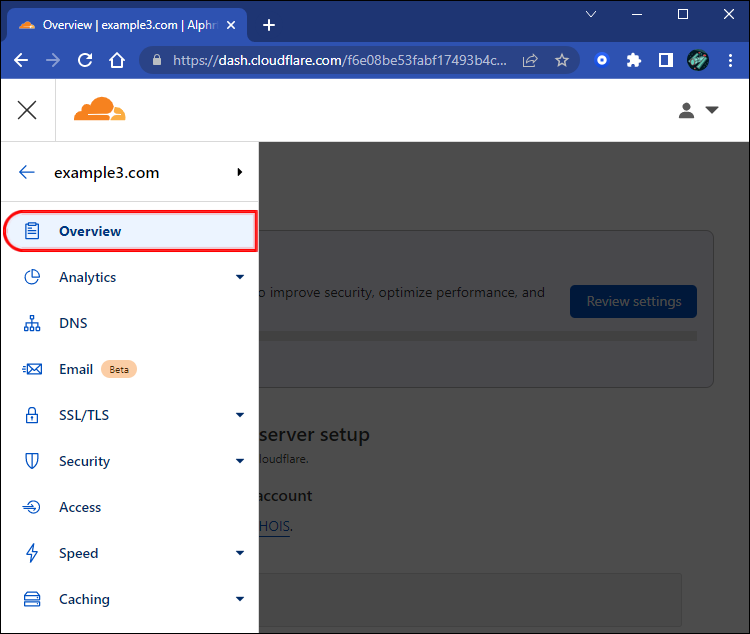The width and height of the screenshot is (750, 634).
Task: Open the user account dropdown
Action: (x=698, y=110)
